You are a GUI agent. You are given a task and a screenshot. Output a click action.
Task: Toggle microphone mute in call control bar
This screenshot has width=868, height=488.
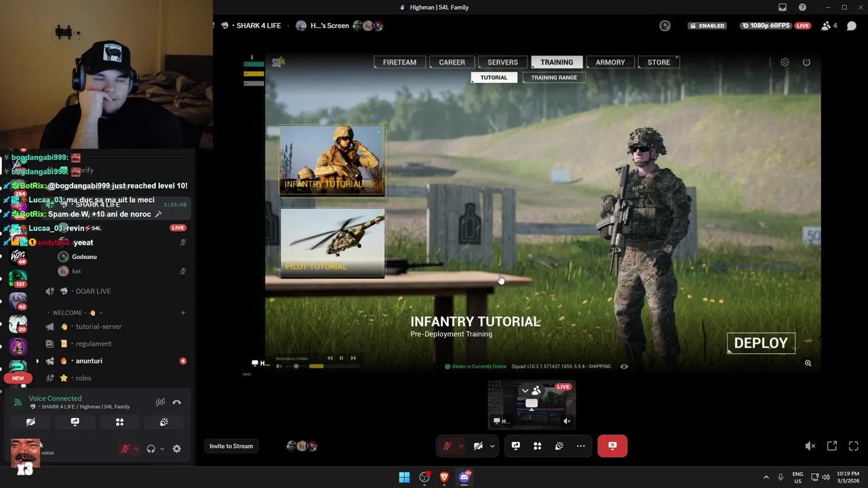coord(447,446)
